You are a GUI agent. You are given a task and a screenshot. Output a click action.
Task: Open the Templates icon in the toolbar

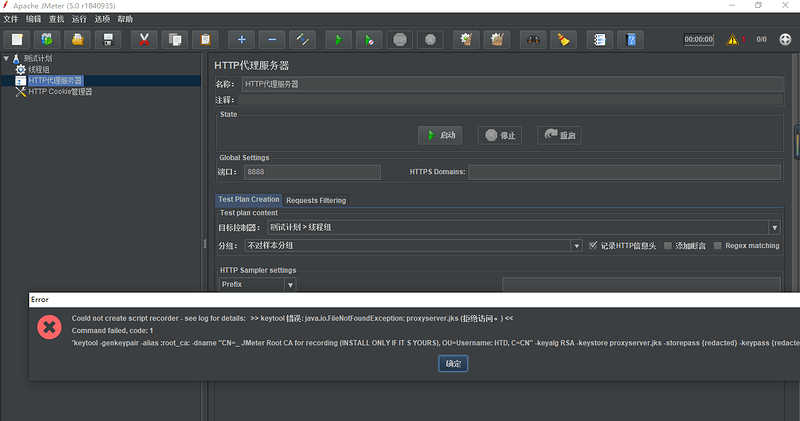tap(47, 39)
